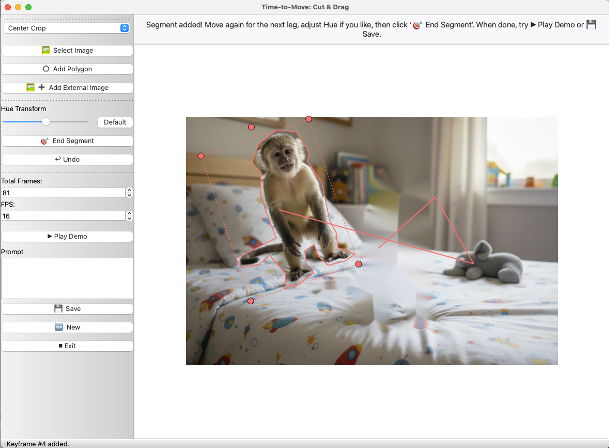
Task: Reset hue with the Default button
Action: coord(115,122)
